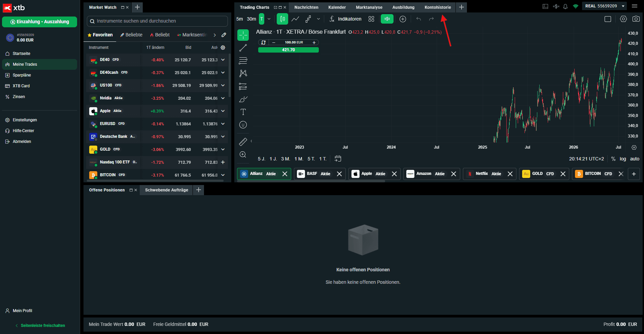Toggle the order amount swap icon

263,42
